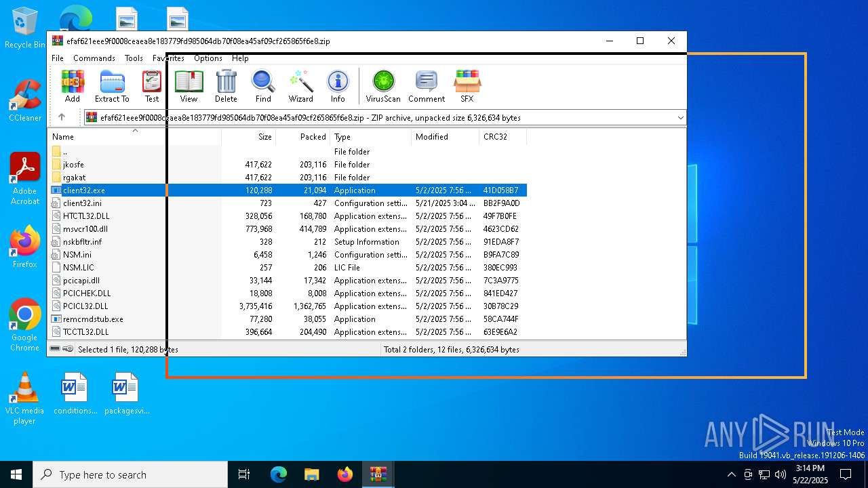
Task: Open Adobe Acrobat desktop shortcut
Action: pyautogui.click(x=25, y=179)
